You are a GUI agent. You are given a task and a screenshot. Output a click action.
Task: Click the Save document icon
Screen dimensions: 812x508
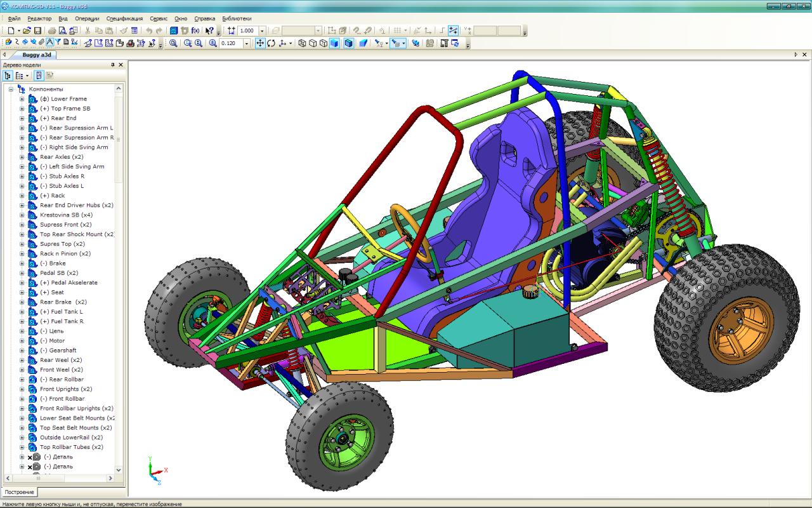37,30
